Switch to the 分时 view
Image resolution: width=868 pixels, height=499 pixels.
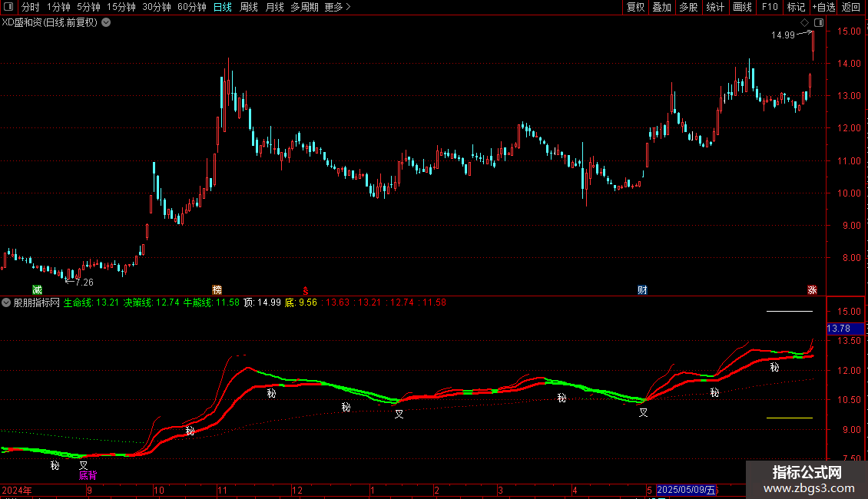[31, 7]
